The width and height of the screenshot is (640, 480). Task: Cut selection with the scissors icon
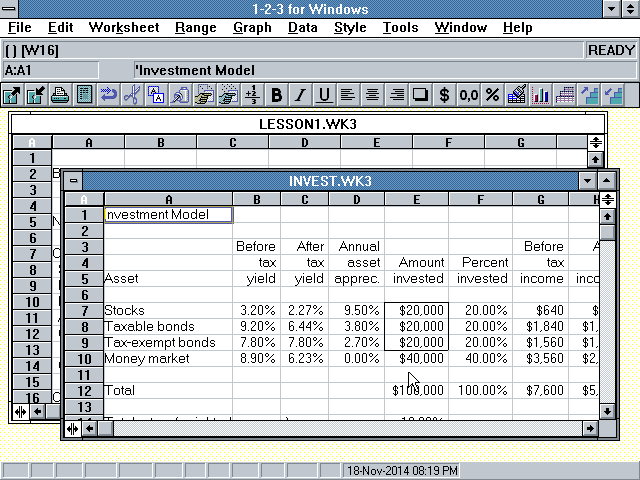[x=132, y=95]
